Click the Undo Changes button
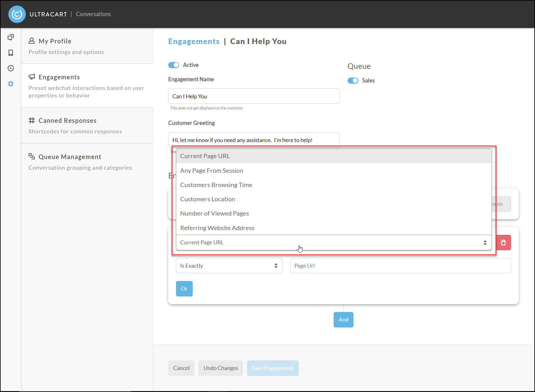The width and height of the screenshot is (535, 392). 221,368
